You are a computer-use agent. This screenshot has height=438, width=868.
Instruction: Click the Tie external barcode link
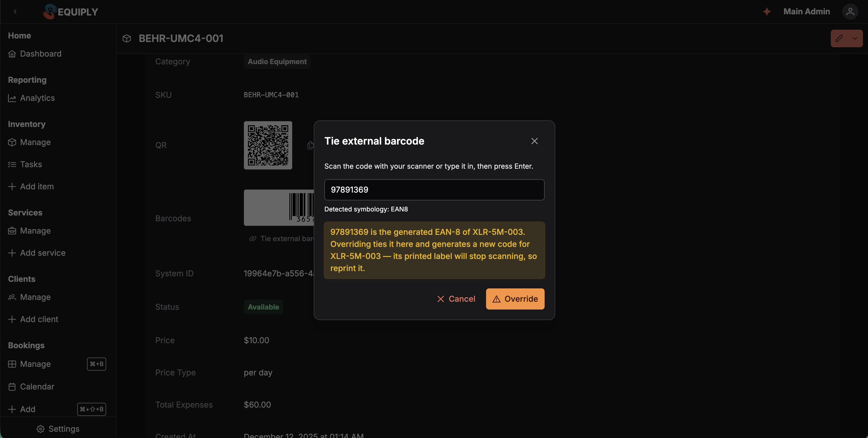(281, 239)
